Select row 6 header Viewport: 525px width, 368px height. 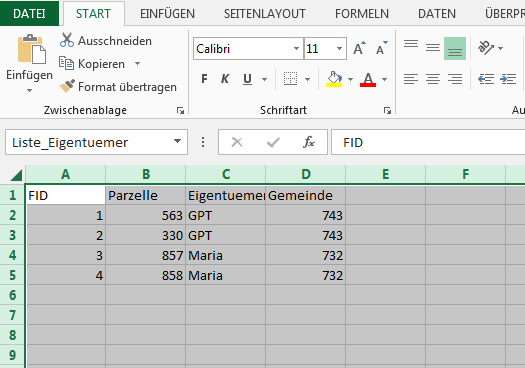12,295
